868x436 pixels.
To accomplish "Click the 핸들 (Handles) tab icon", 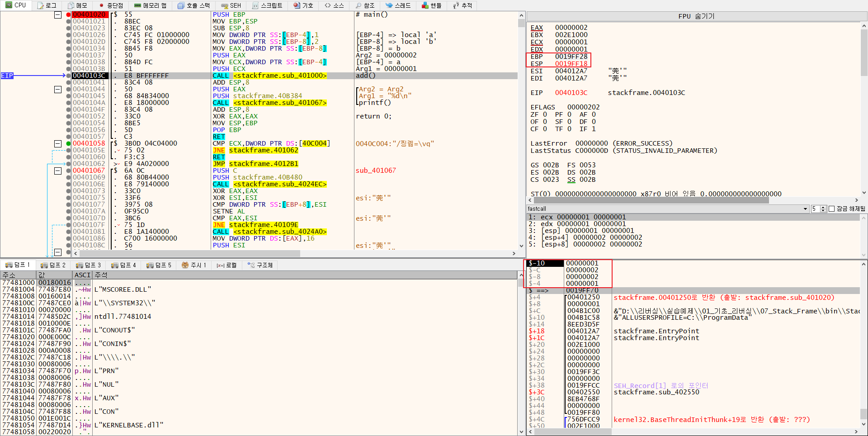I will [x=425, y=5].
